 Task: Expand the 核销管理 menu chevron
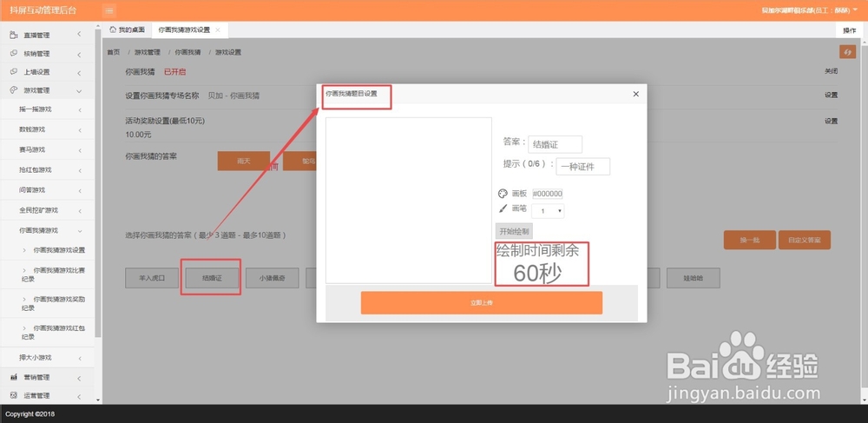coord(79,54)
